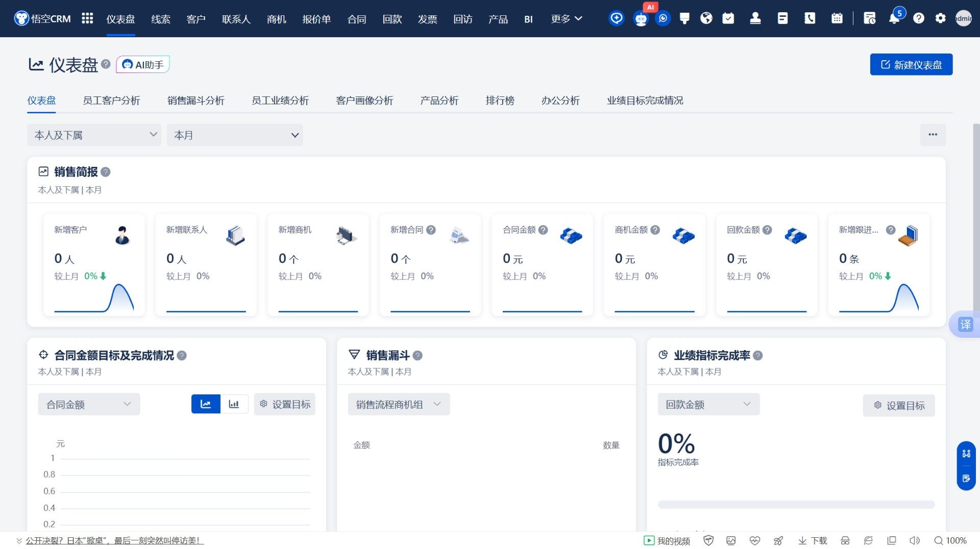Open the 本月 time range dropdown
Image resolution: width=980 pixels, height=549 pixels.
click(235, 135)
